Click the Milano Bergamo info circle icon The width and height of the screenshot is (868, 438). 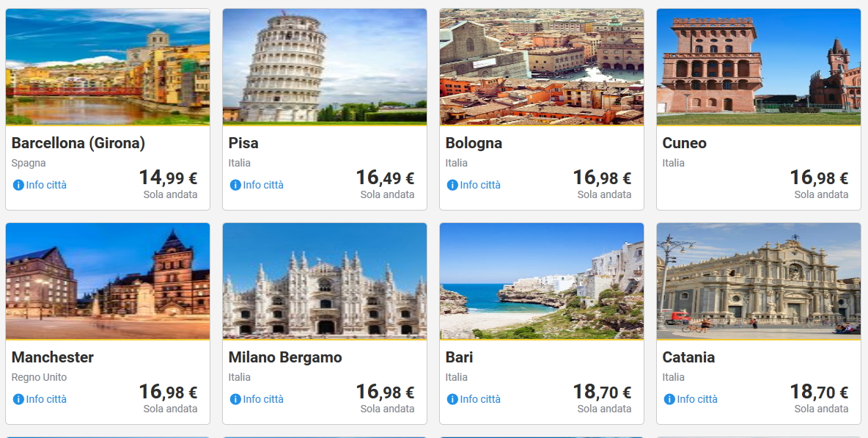tap(235, 399)
